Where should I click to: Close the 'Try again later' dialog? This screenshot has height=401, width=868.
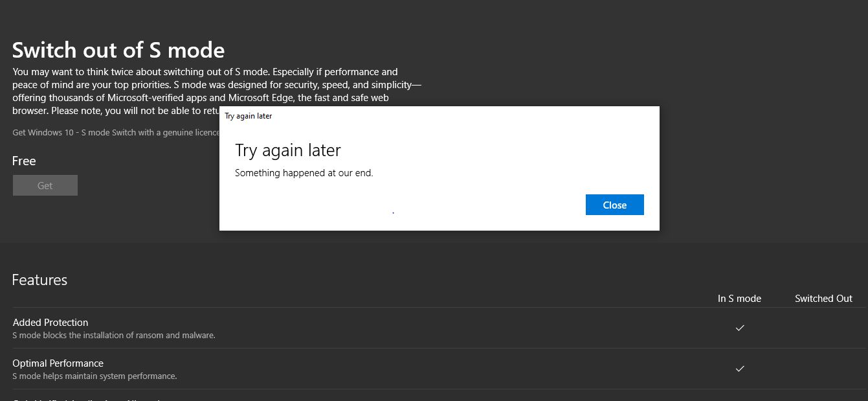[614, 205]
